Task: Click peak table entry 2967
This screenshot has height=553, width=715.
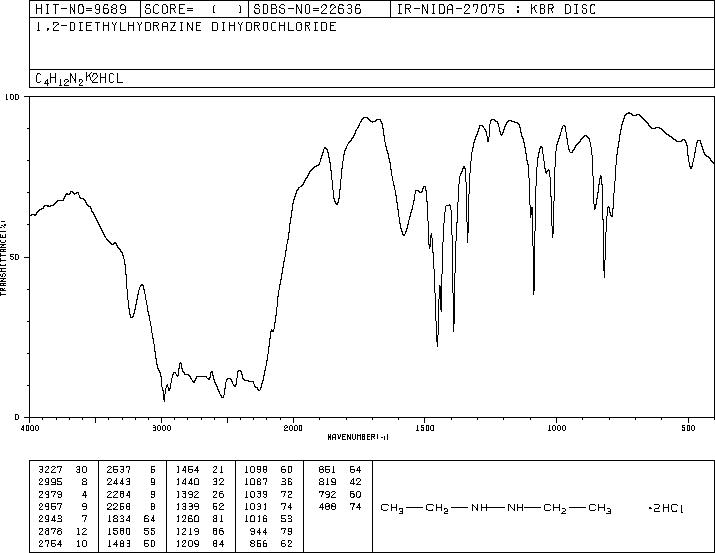Action: (50, 506)
